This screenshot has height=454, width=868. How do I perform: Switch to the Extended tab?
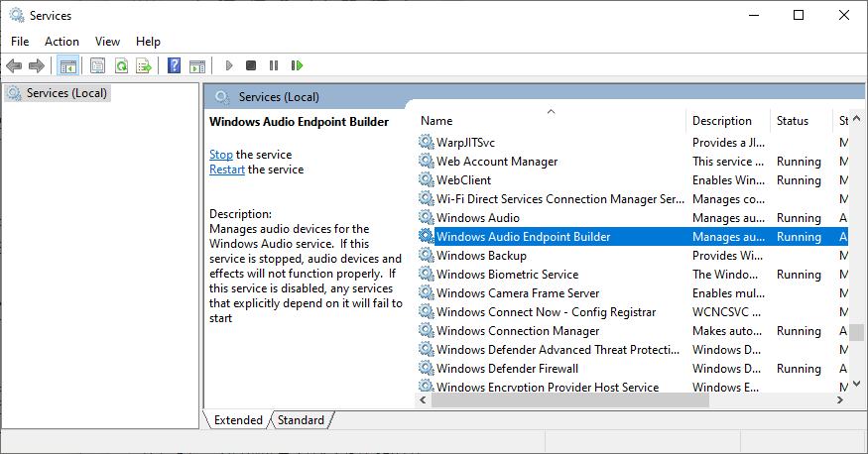[238, 420]
